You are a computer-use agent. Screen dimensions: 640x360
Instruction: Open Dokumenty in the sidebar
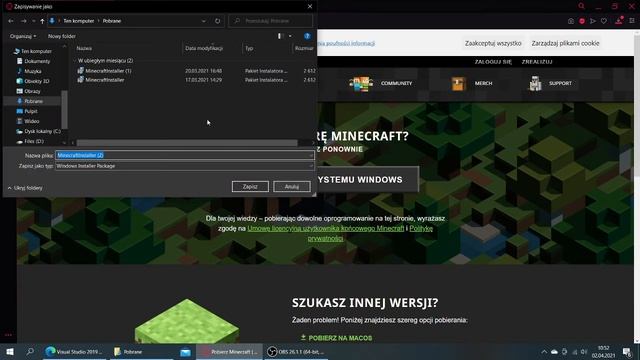[33, 61]
